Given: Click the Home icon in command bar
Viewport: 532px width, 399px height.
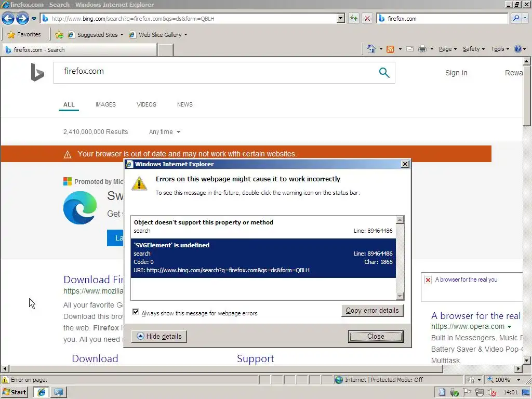Looking at the screenshot, I should click(371, 49).
